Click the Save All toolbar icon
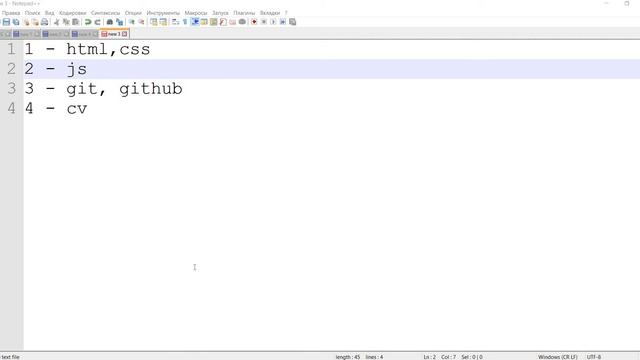 point(16,22)
